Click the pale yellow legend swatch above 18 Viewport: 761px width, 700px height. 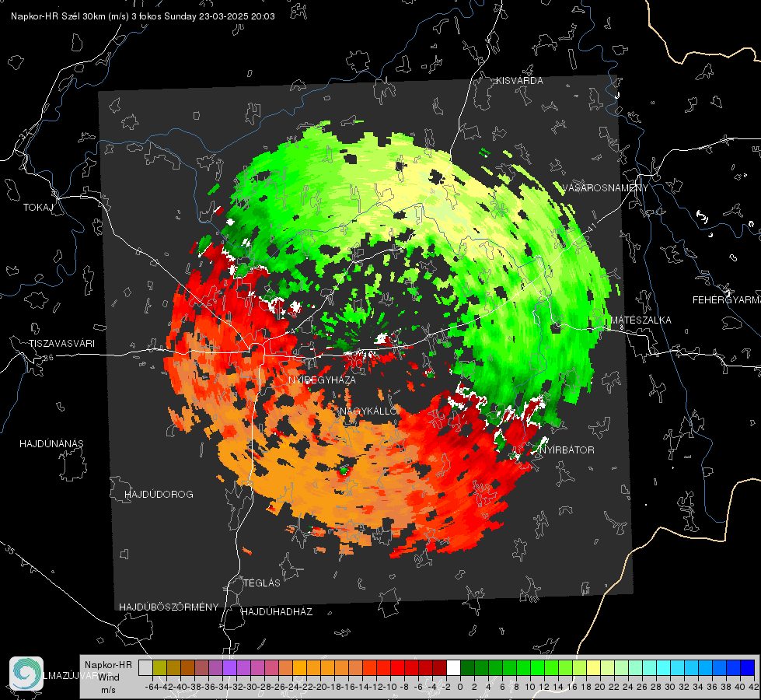pyautogui.click(x=594, y=667)
